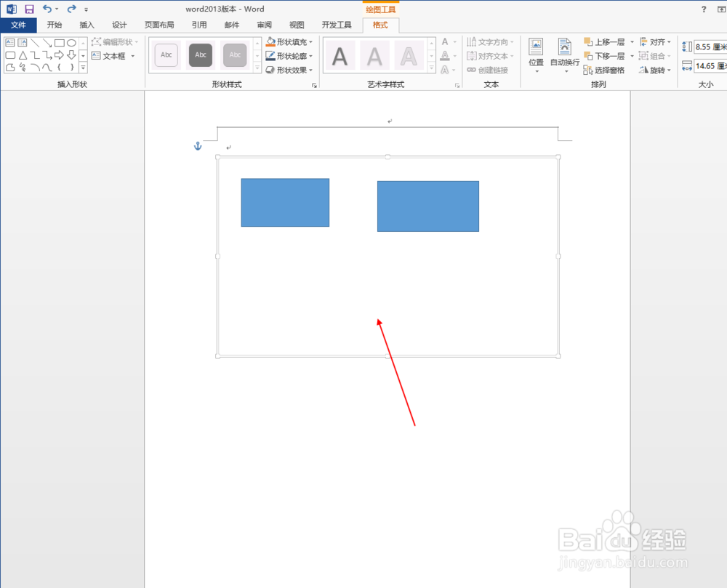Screen dimensions: 727x588
Task: Apply the second Abc shape style
Action: pyautogui.click(x=200, y=55)
